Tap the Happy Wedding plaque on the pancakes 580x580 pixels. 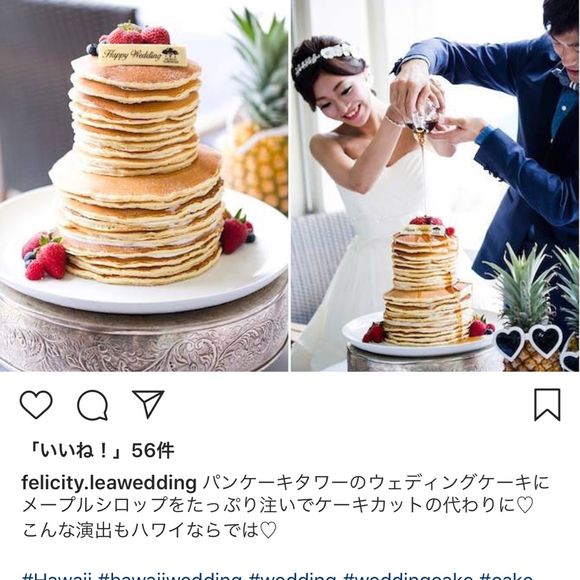click(x=143, y=55)
